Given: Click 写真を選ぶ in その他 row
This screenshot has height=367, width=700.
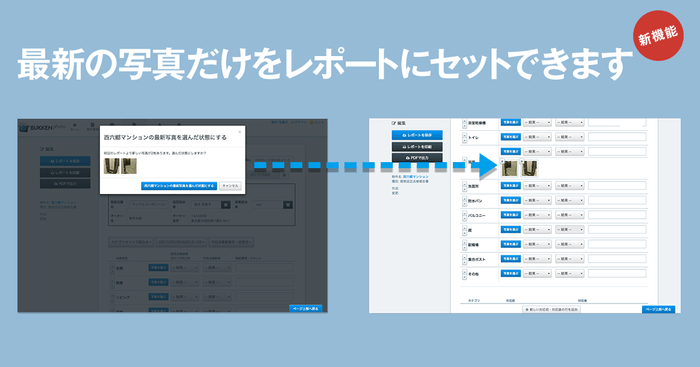Looking at the screenshot, I should (511, 273).
